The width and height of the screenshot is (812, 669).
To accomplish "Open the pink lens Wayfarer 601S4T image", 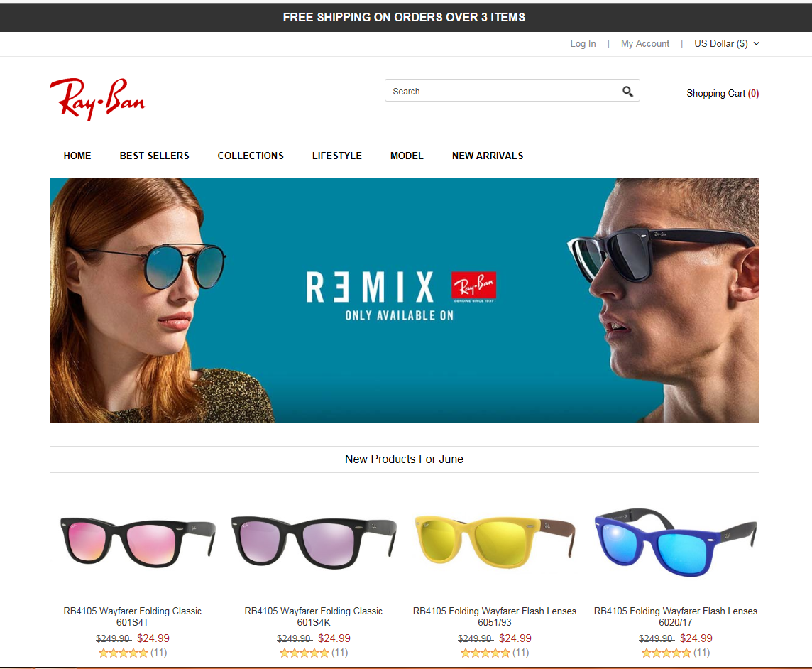I will (137, 542).
